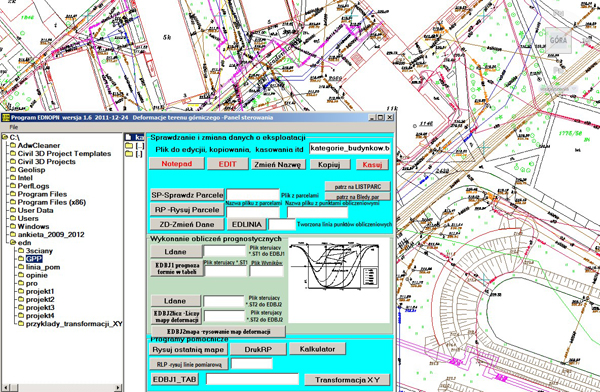The height and width of the screenshot is (392, 600).
Task: Click Zmień Nazwę rename button
Action: 278,165
